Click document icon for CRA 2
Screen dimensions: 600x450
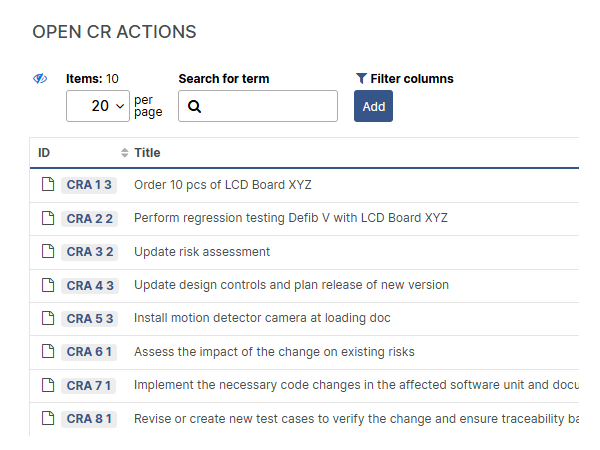pos(47,218)
